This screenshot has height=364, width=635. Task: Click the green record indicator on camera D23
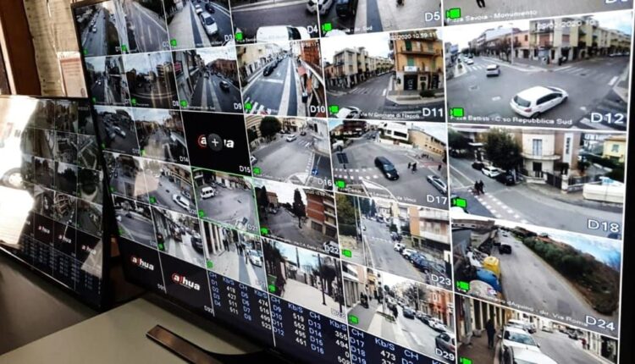pos(346,252)
